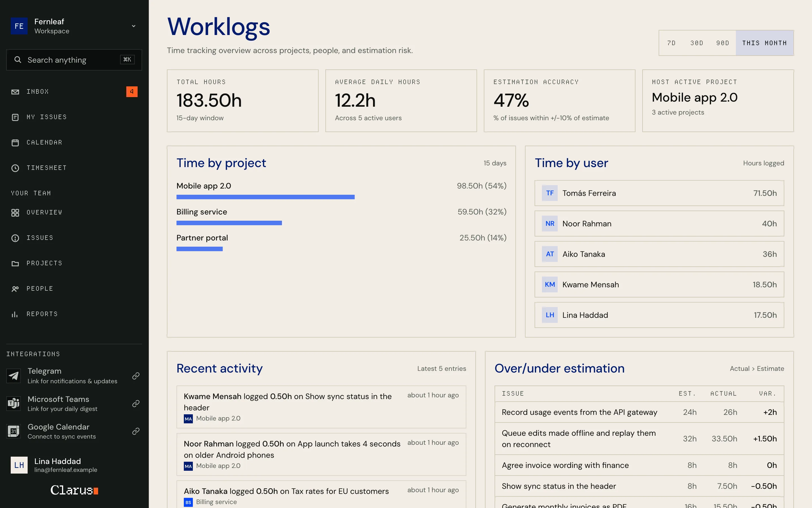Open the team Issues page
Screen dimensions: 812x508
click(x=74, y=238)
